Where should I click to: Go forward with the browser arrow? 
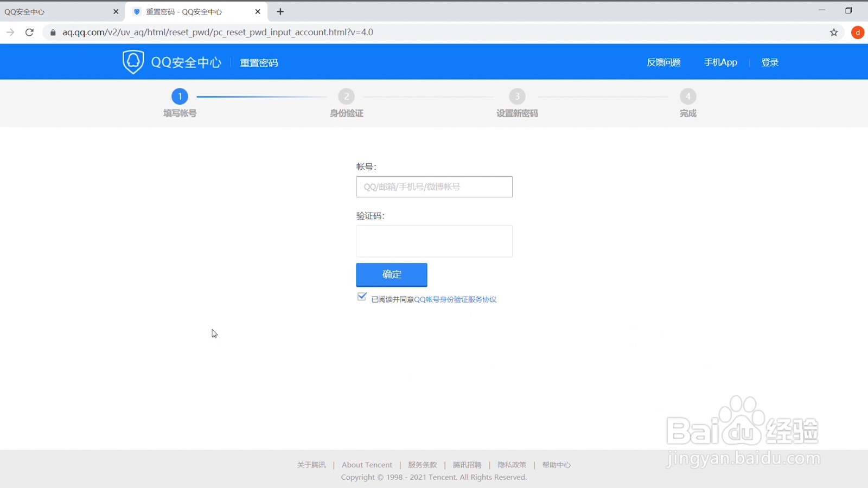point(10,33)
